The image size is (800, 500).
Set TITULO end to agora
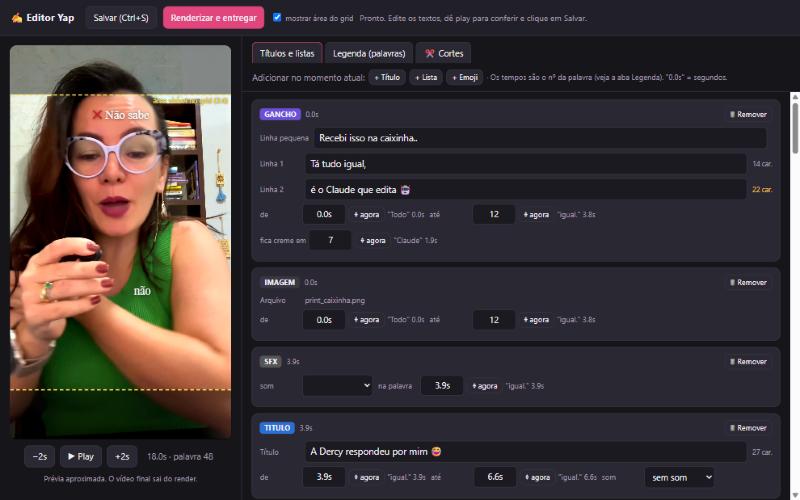click(537, 478)
